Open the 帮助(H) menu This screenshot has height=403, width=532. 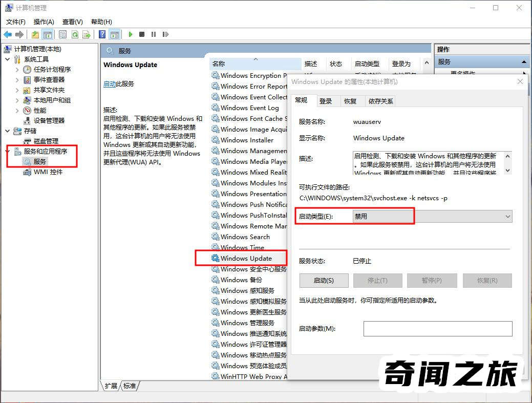pyautogui.click(x=101, y=22)
